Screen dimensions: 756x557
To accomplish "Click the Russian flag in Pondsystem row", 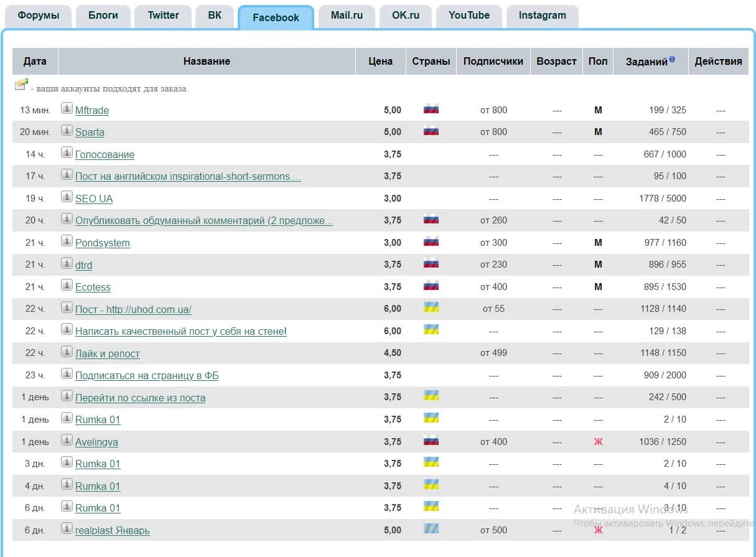I will [x=431, y=241].
